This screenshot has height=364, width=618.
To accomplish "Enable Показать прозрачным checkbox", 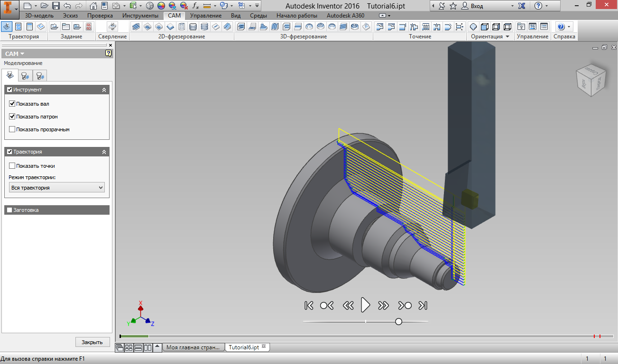I will tap(12, 129).
